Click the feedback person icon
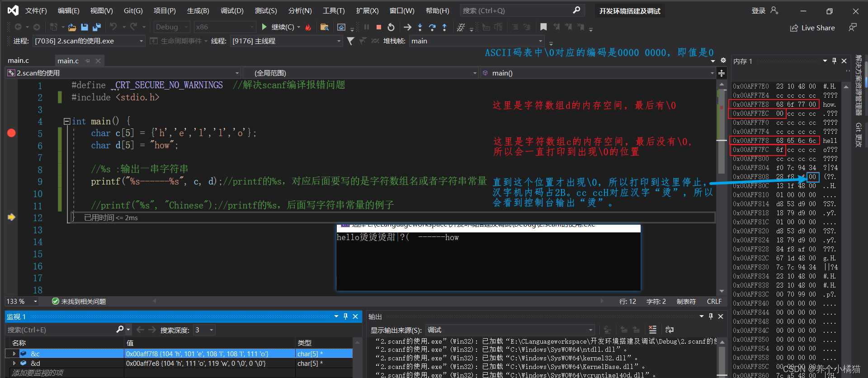This screenshot has height=378, width=868. pyautogui.click(x=853, y=28)
